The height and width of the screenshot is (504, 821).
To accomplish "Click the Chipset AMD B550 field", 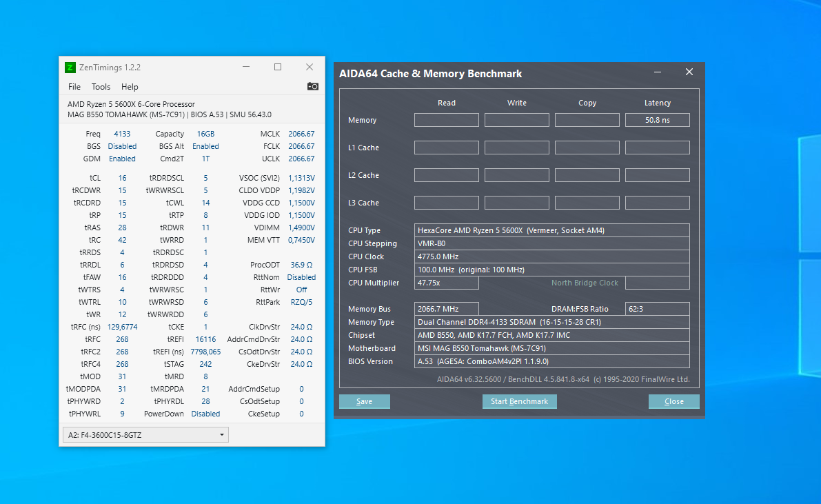I will coord(552,335).
